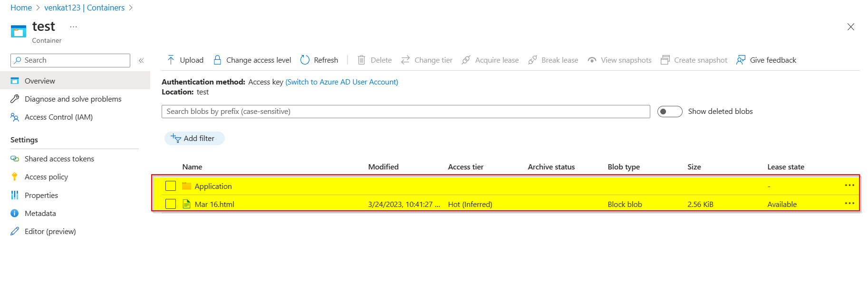The image size is (868, 281).
Task: Click the Overview sidebar icon
Action: pyautogui.click(x=15, y=81)
